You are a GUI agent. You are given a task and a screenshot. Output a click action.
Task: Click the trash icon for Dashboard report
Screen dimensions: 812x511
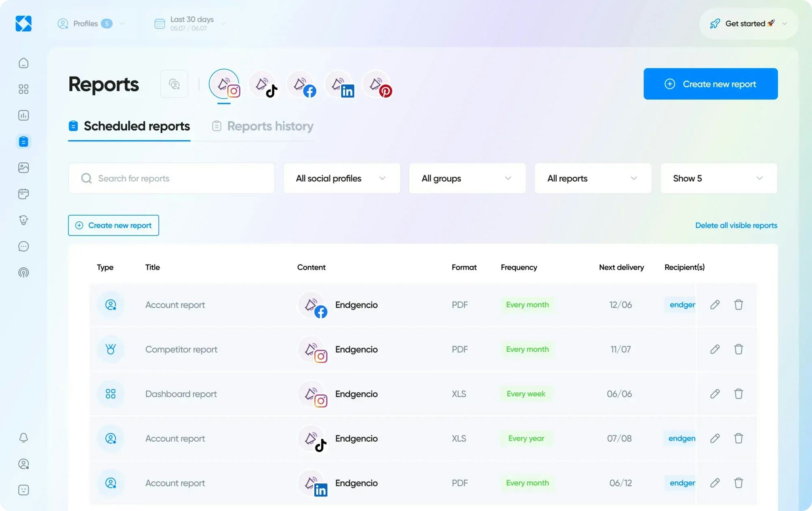pos(739,394)
